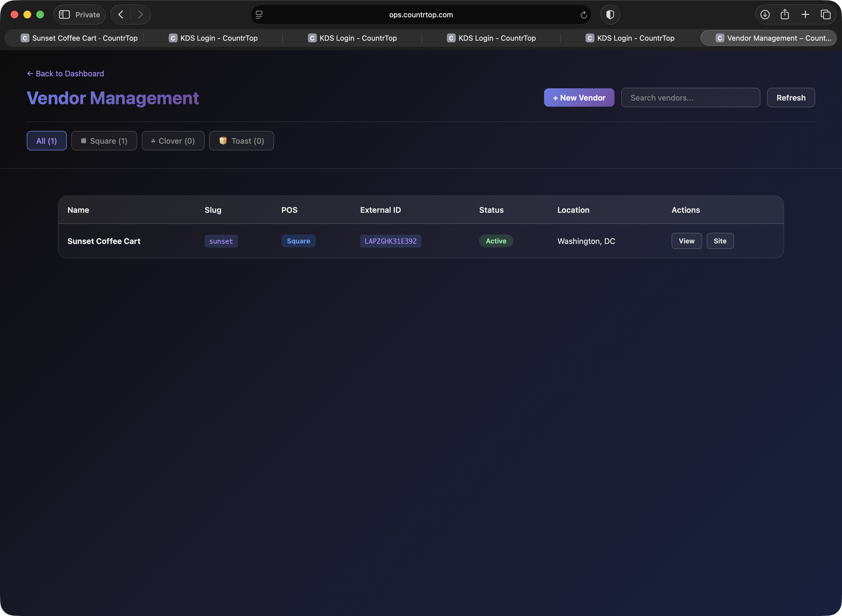Image resolution: width=842 pixels, height=616 pixels.
Task: Select the Toast vendor filter
Action: click(241, 140)
